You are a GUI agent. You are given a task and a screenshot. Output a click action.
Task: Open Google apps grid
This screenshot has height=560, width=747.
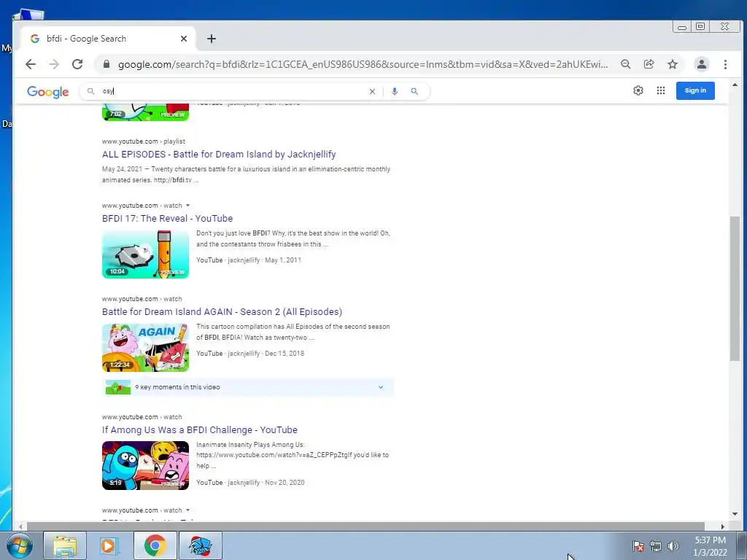point(660,90)
